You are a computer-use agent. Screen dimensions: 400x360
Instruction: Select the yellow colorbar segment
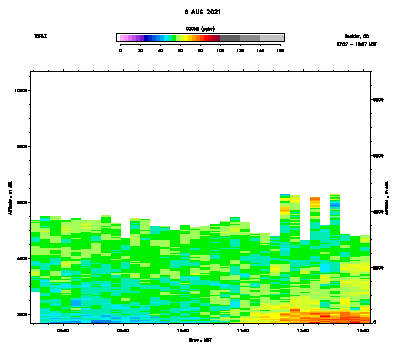click(x=186, y=38)
